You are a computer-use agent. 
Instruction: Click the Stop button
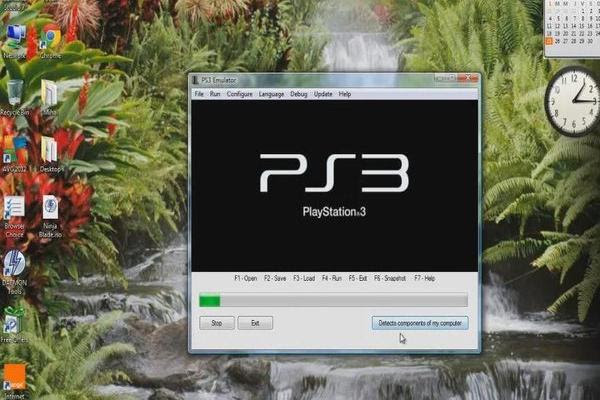217,323
